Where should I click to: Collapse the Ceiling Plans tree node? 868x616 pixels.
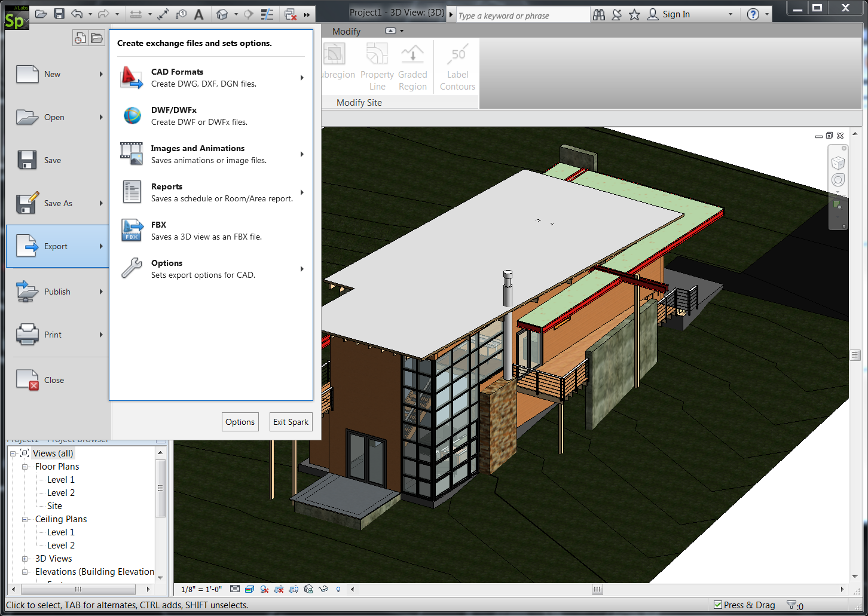(25, 519)
